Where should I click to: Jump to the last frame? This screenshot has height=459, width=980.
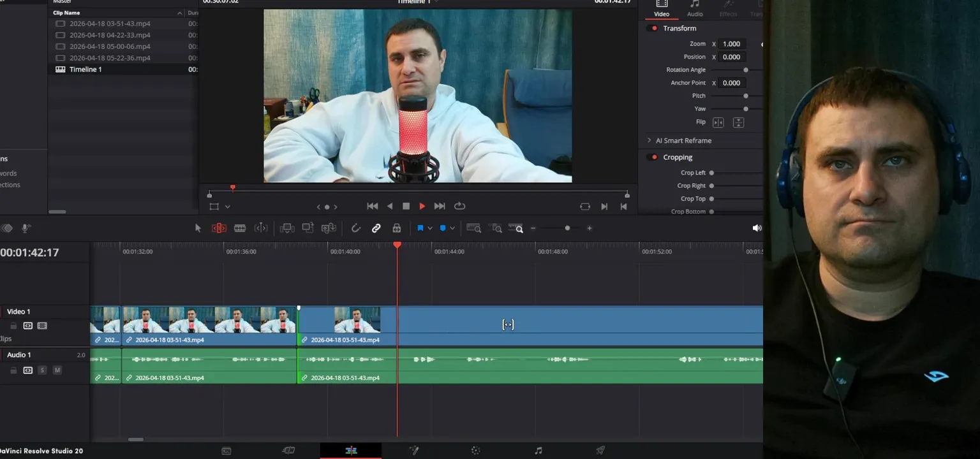point(440,207)
